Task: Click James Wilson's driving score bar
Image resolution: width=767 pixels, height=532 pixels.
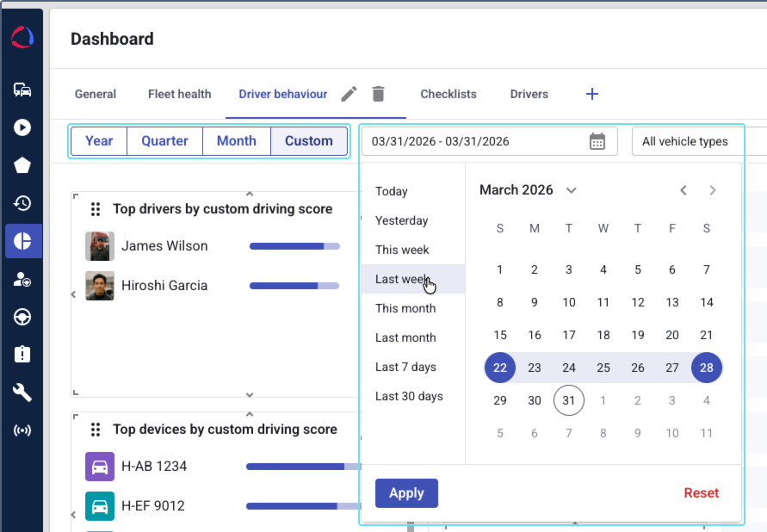Action: point(294,246)
